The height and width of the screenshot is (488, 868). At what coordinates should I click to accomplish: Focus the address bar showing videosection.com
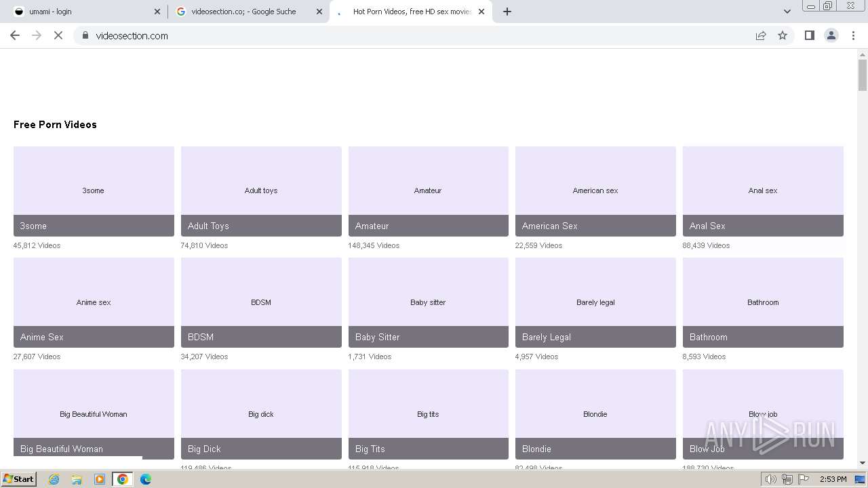420,35
